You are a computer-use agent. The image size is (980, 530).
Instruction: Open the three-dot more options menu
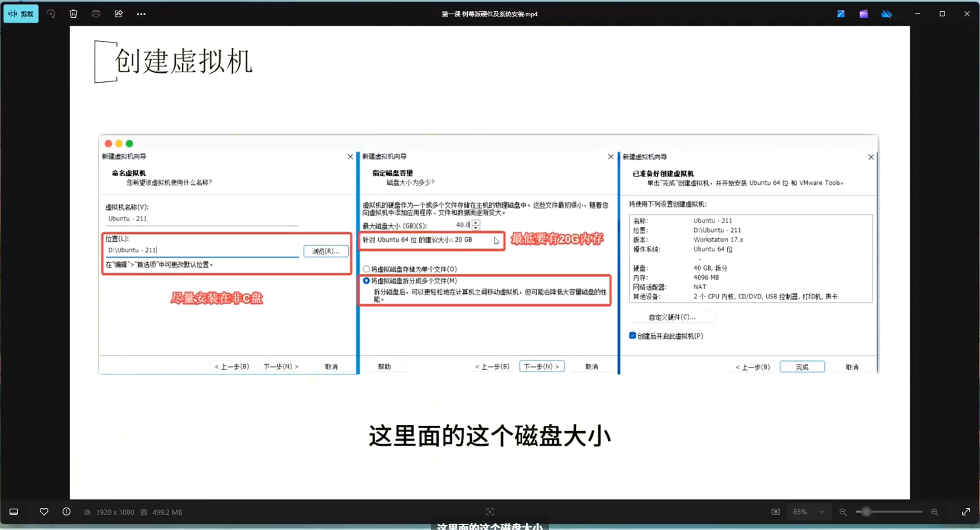141,14
